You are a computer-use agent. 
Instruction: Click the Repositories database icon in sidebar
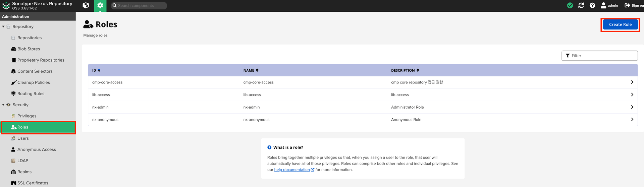point(13,38)
